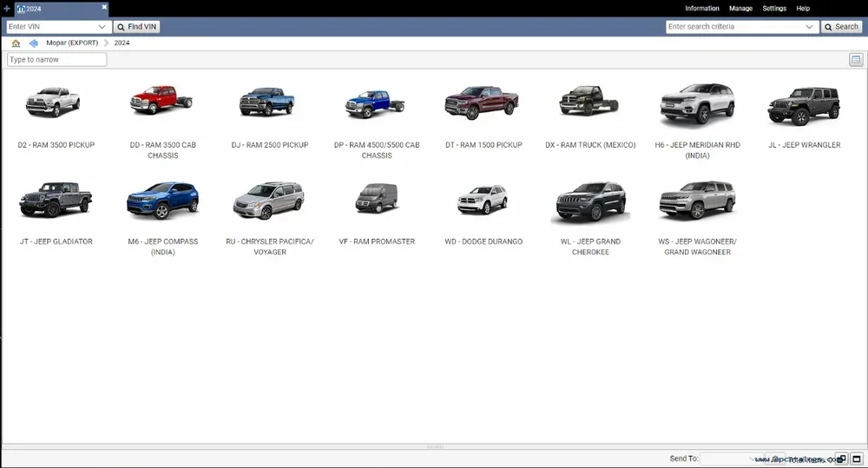Open the Settings menu
This screenshot has height=468, width=868.
[773, 8]
